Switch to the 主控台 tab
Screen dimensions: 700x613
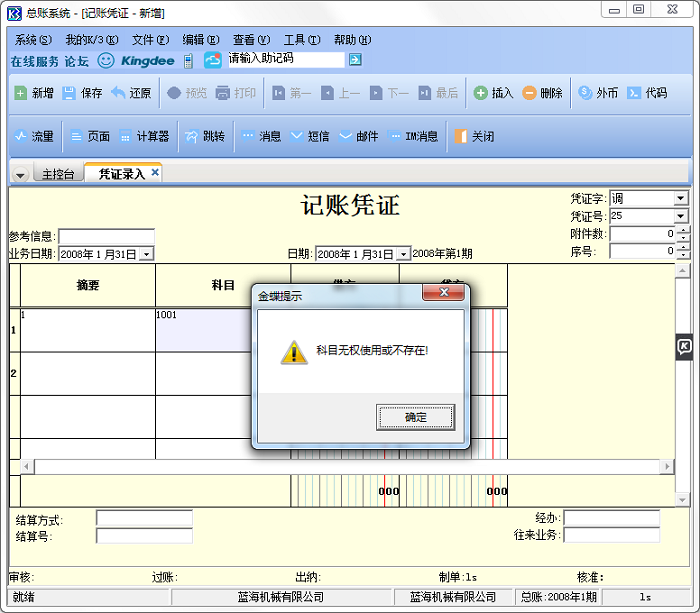pyautogui.click(x=57, y=174)
